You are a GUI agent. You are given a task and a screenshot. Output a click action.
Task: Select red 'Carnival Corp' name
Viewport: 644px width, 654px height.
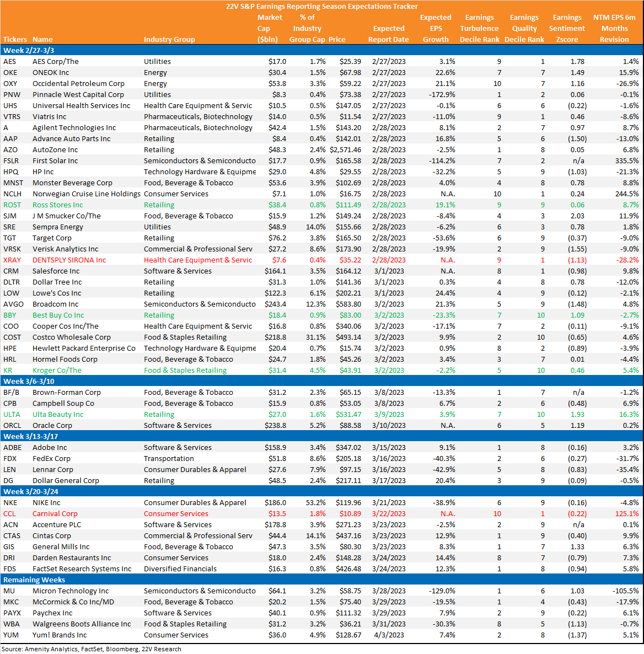pyautogui.click(x=55, y=514)
